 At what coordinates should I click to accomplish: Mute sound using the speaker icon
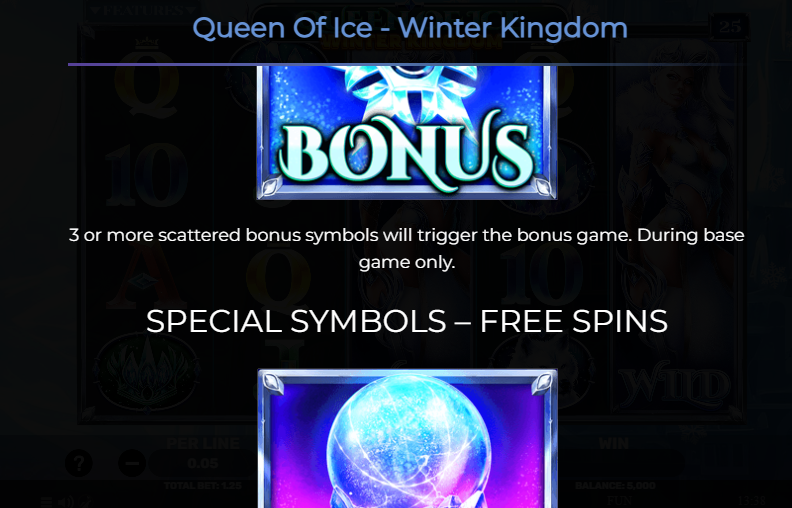point(66,501)
